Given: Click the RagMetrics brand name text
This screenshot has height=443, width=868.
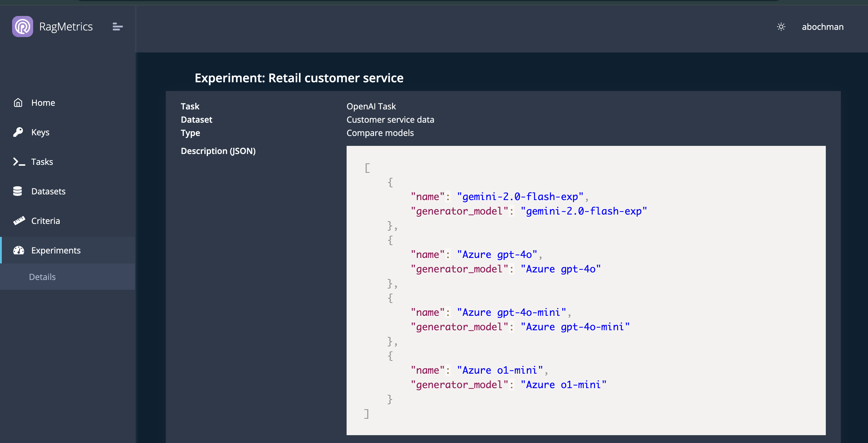Looking at the screenshot, I should (x=66, y=27).
